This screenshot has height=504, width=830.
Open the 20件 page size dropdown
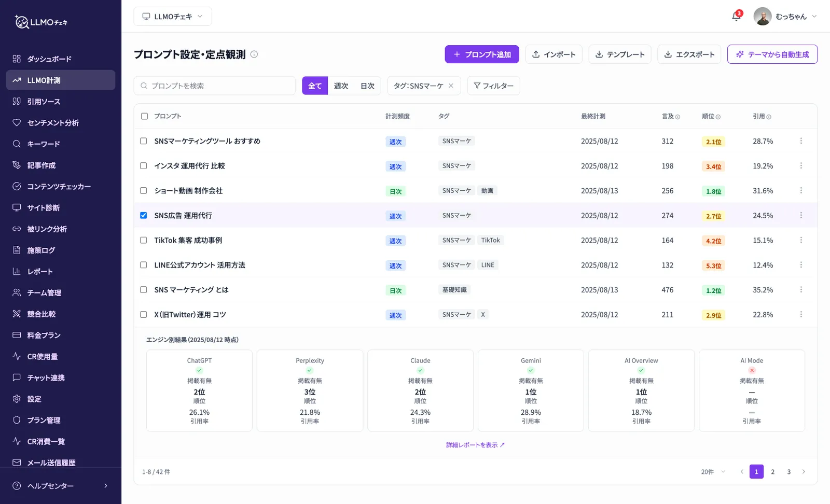click(x=713, y=472)
